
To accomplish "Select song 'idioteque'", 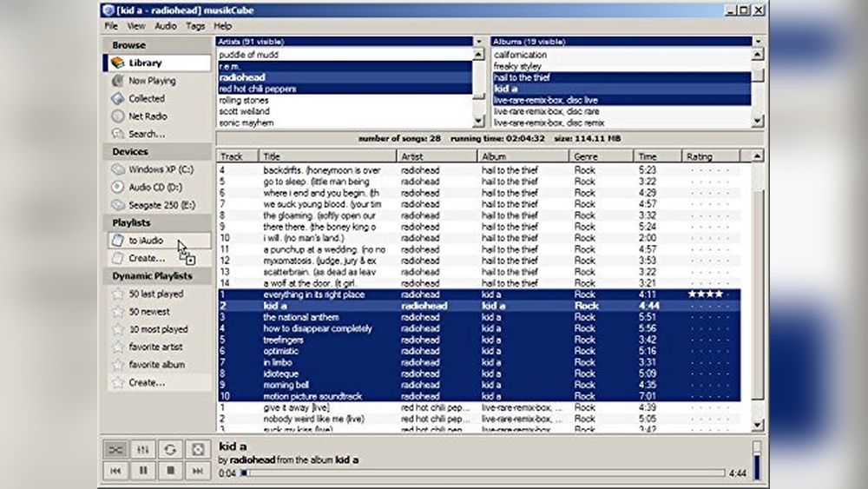I will (x=479, y=373).
